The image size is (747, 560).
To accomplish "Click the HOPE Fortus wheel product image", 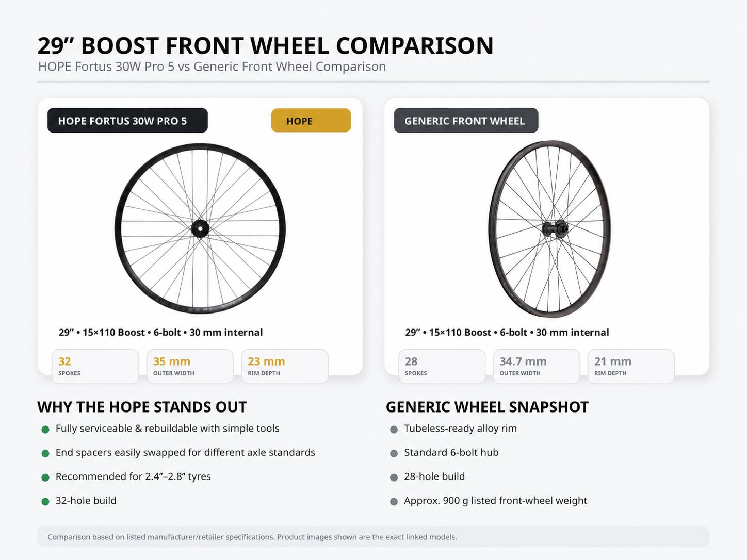I will click(x=200, y=228).
